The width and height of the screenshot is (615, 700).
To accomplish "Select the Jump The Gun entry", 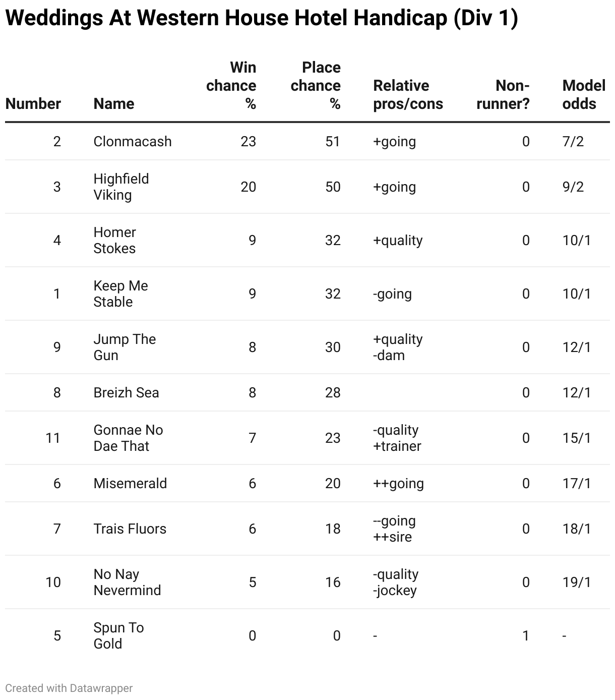I will 125,347.
